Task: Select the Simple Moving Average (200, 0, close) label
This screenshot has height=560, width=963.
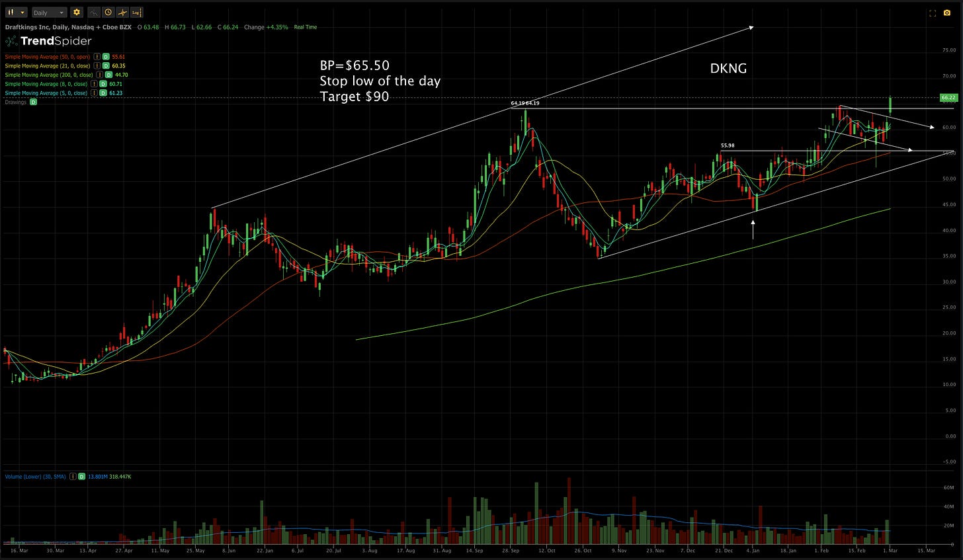Action: pos(48,75)
